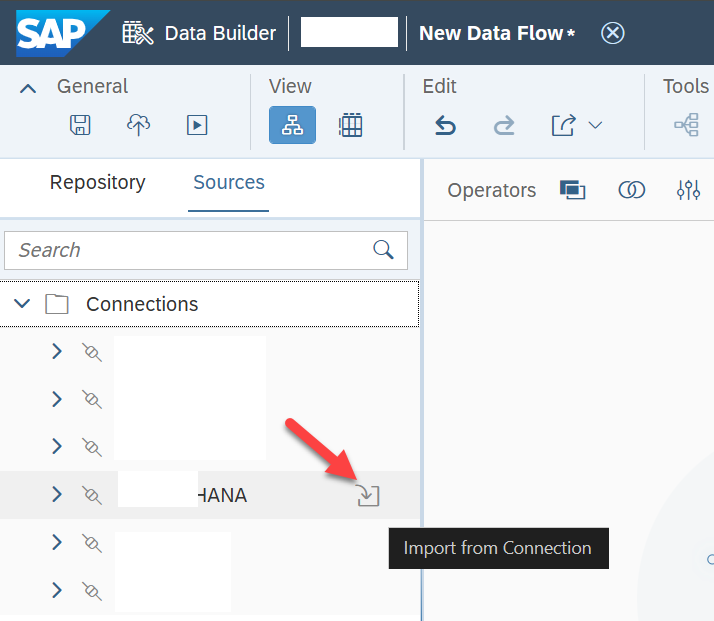The height and width of the screenshot is (621, 714).
Task: Add a Join operator
Action: click(632, 190)
